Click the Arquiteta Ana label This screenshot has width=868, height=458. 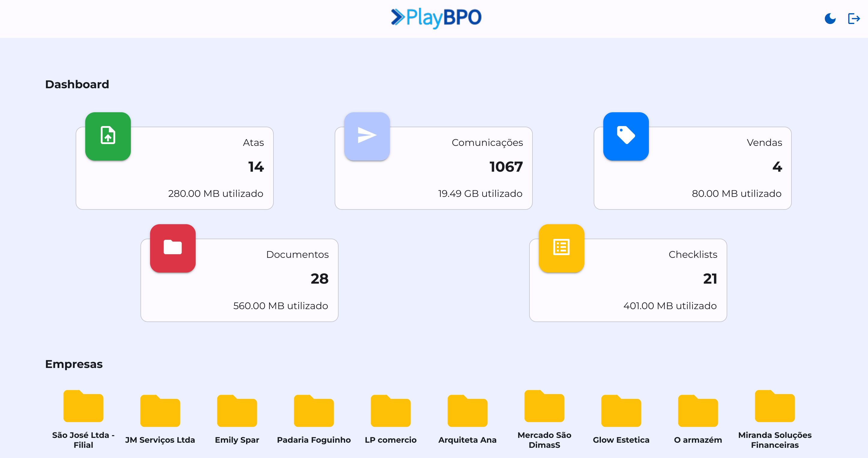(467, 440)
